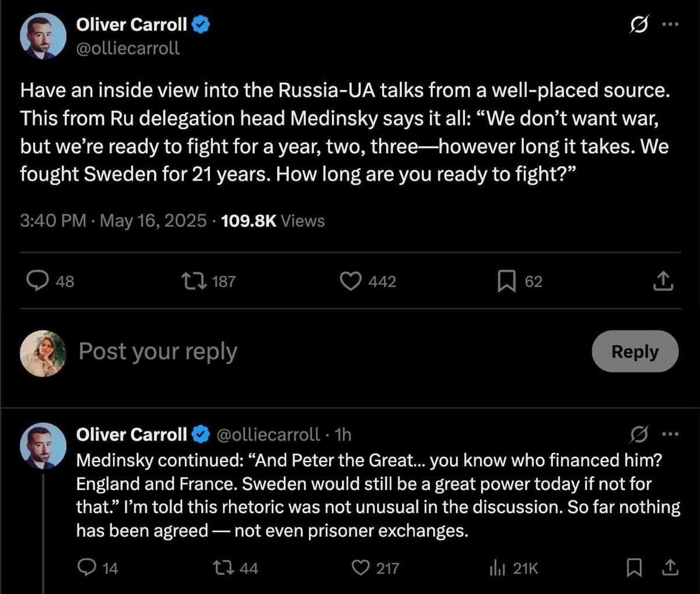This screenshot has height=594, width=700.
Task: Share the main post via upload icon
Action: 663,281
